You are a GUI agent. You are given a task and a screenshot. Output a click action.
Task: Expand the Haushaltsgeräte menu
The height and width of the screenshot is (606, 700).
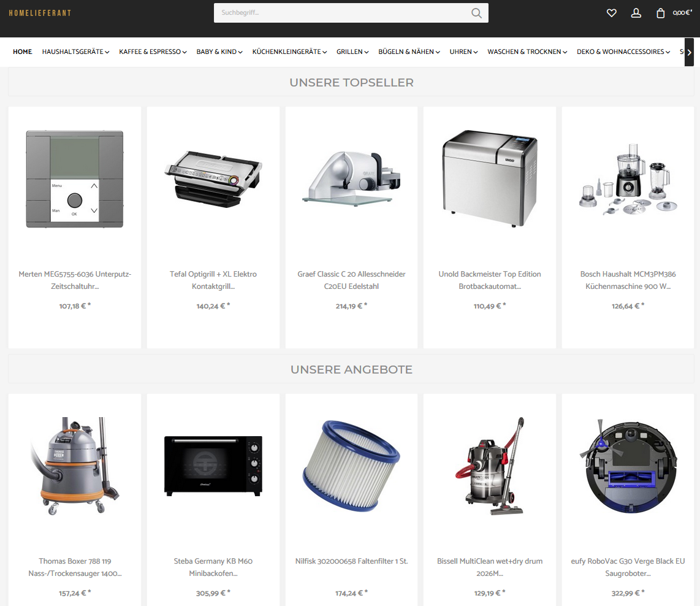(x=75, y=52)
